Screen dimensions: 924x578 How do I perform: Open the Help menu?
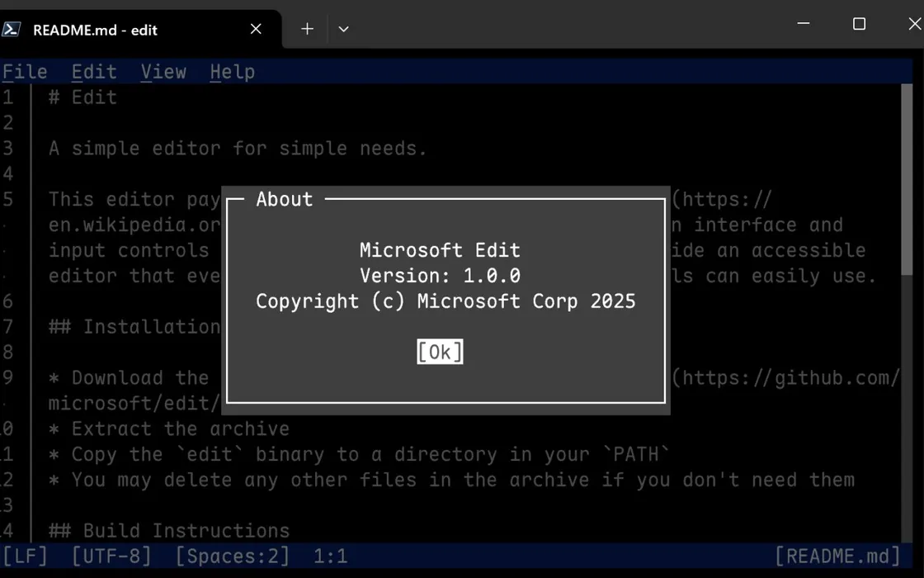(x=232, y=72)
